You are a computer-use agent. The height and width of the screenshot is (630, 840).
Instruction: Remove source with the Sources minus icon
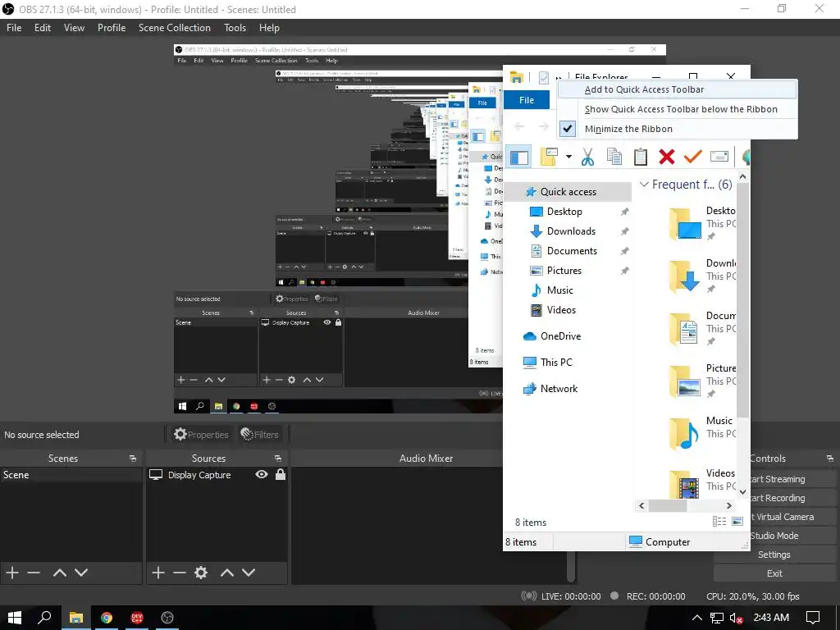tap(180, 573)
